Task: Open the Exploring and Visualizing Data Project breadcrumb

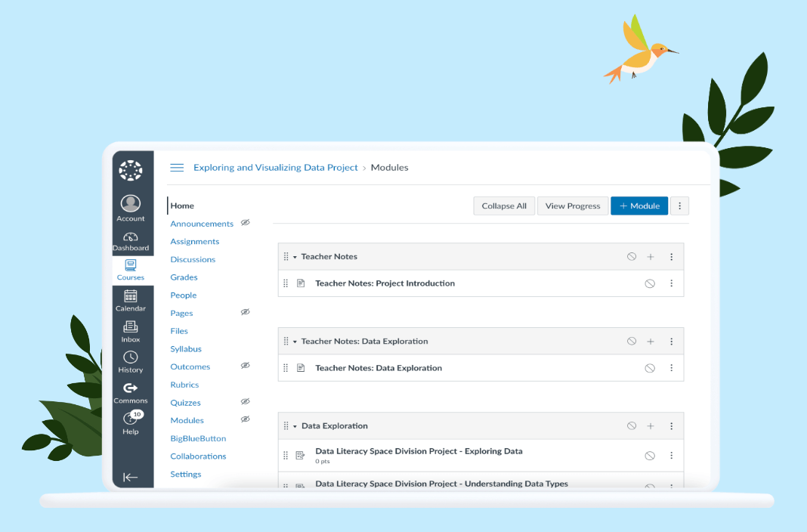Action: (x=275, y=167)
